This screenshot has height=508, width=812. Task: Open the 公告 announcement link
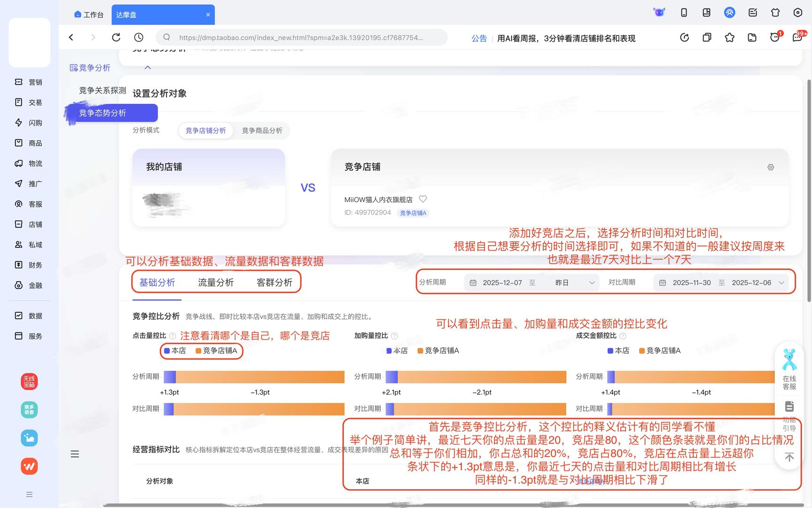(479, 38)
